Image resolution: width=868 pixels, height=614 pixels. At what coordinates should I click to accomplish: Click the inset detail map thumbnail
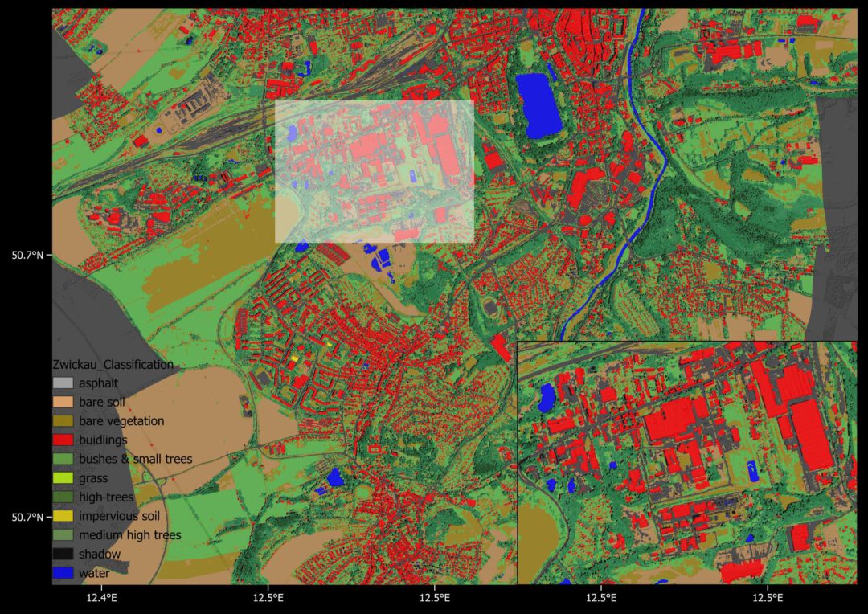click(x=691, y=458)
